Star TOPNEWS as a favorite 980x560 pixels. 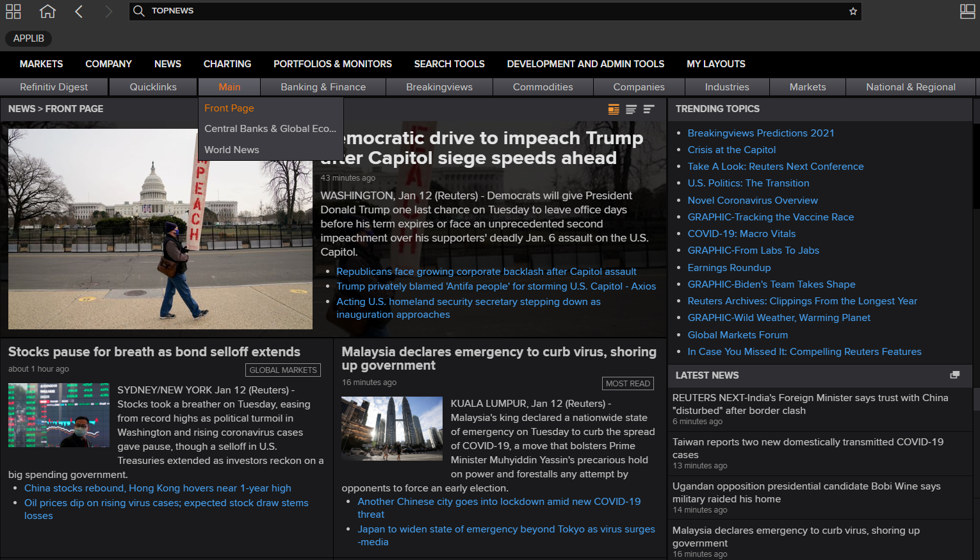coord(853,11)
